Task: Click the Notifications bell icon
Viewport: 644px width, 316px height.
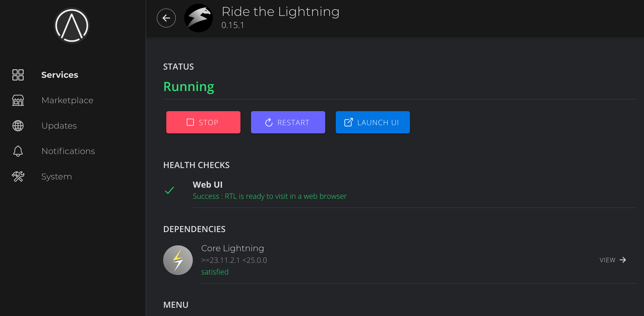Action: (18, 151)
